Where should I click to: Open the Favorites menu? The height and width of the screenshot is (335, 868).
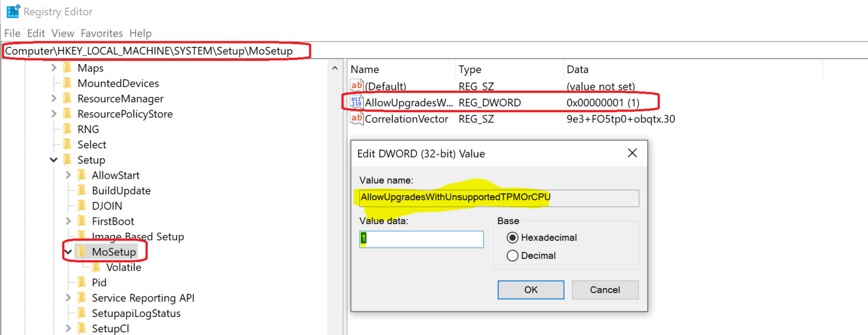(102, 33)
